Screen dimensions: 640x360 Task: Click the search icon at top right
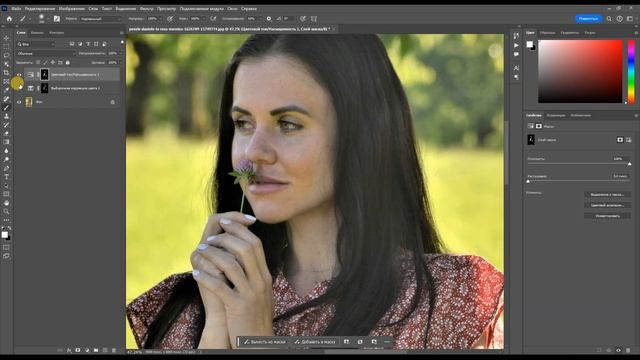(609, 19)
